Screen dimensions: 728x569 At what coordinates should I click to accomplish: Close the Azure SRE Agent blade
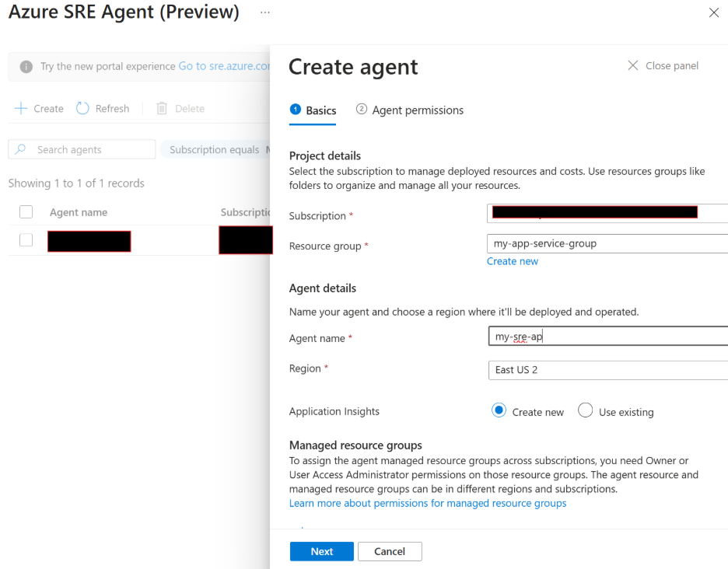pyautogui.click(x=714, y=13)
